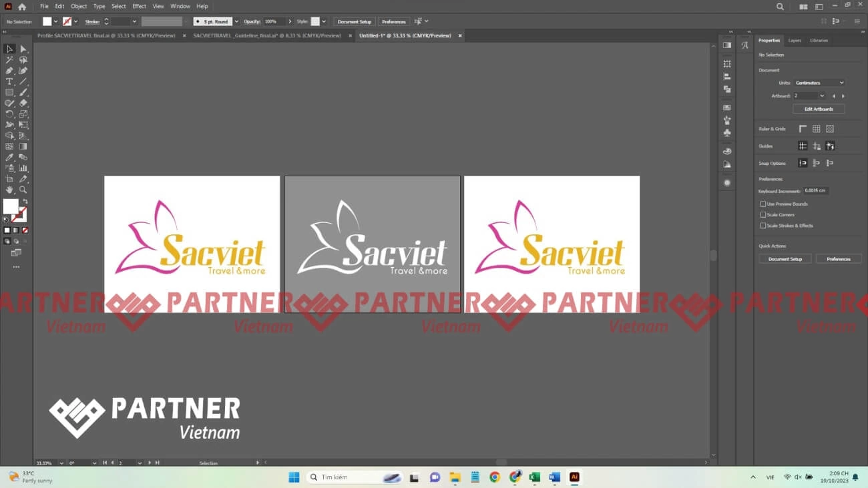Select the Eraser tool
Screen dimensions: 868x488
pos(23,103)
